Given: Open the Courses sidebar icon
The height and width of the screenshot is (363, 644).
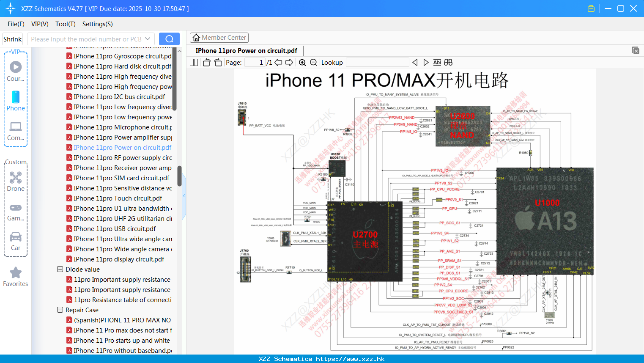Looking at the screenshot, I should 16,71.
